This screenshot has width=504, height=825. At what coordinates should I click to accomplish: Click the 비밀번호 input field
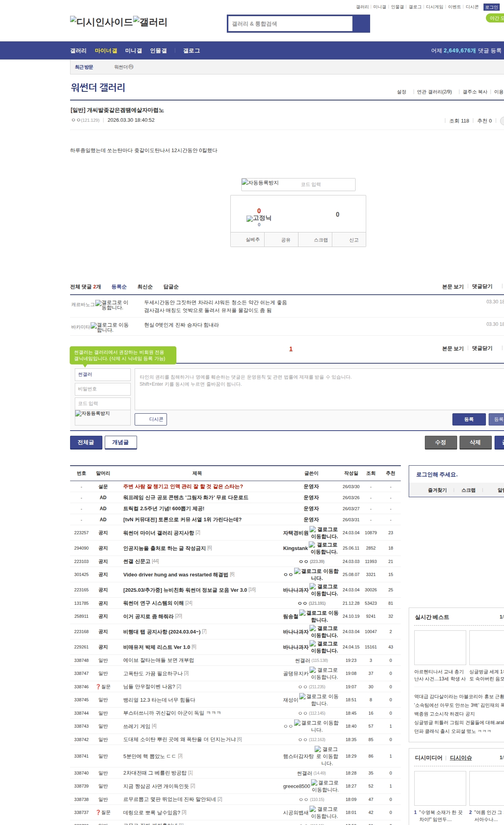click(102, 389)
